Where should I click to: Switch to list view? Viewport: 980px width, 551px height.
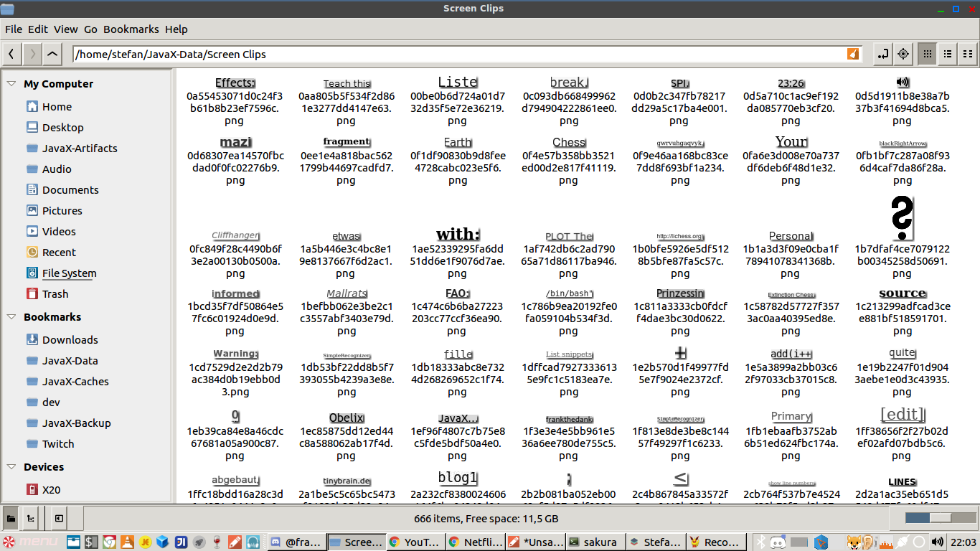948,54
